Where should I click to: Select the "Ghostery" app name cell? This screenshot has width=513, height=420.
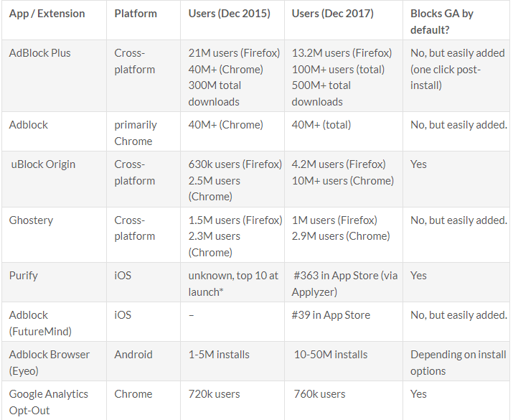[x=31, y=220]
